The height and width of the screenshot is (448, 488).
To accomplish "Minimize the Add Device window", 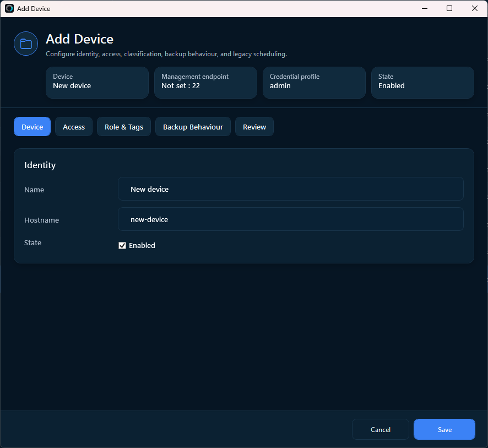I will 425,8.
